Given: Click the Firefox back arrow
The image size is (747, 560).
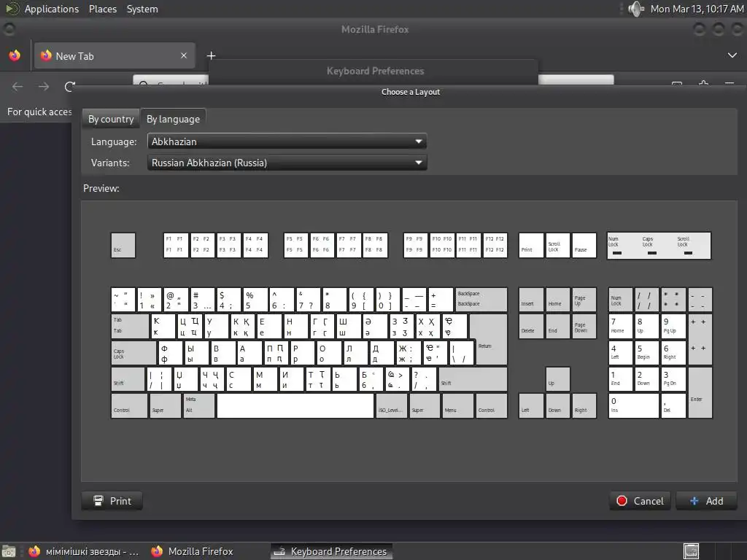Looking at the screenshot, I should (18, 86).
